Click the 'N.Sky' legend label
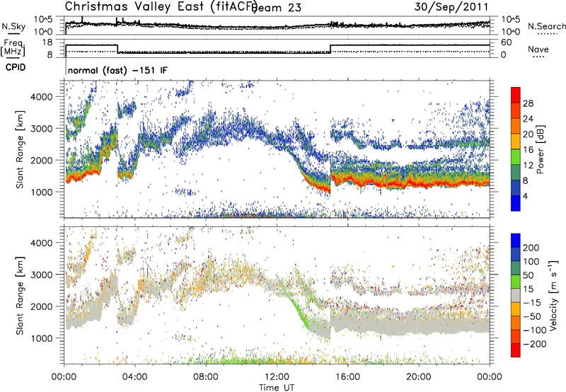 pos(13,26)
